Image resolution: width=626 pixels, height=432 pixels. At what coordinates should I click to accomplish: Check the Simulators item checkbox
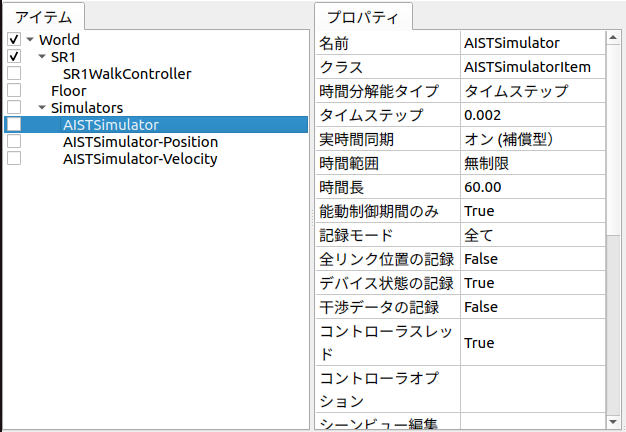tap(14, 107)
